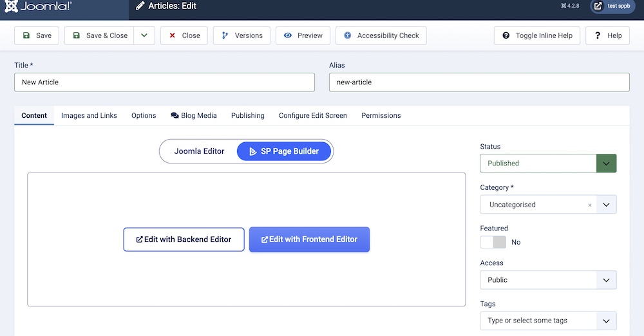Image resolution: width=644 pixels, height=336 pixels.
Task: Switch to the Images and Links tab
Action: pyautogui.click(x=89, y=116)
